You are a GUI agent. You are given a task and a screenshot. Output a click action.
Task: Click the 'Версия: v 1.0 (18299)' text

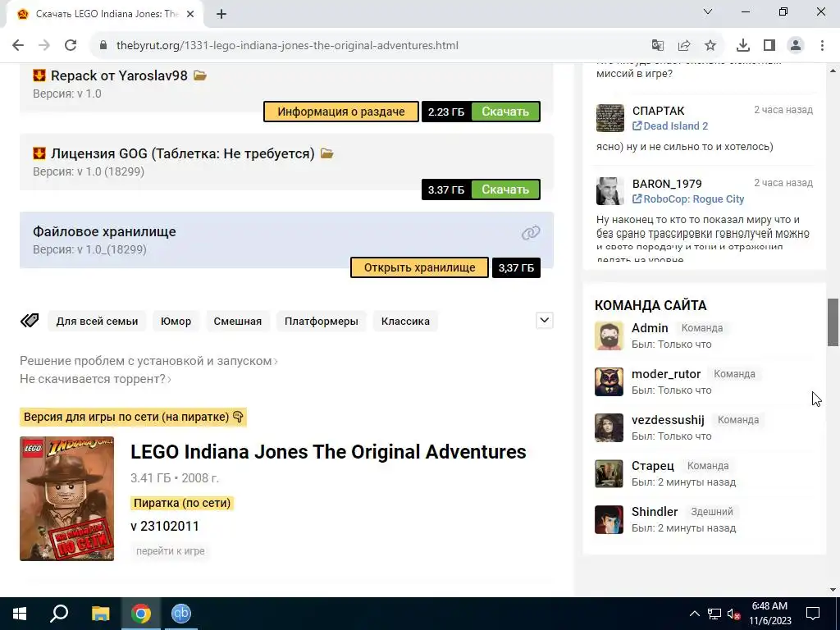[89, 172]
